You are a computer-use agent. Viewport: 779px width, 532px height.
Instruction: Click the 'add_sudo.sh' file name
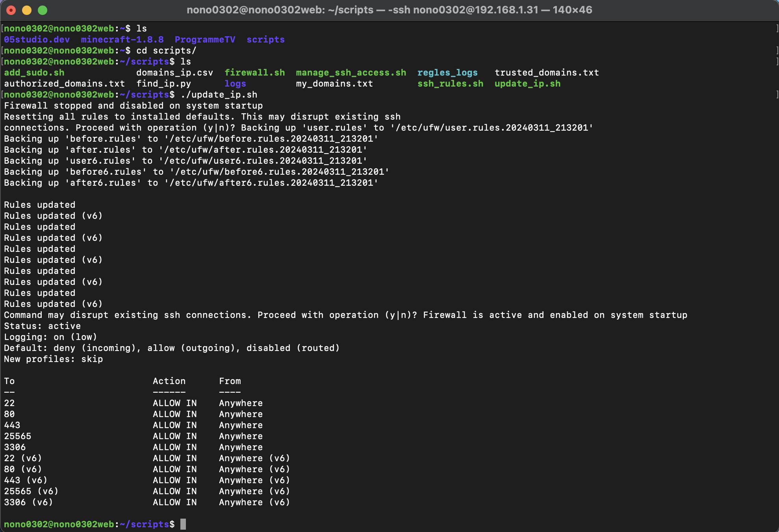pyautogui.click(x=34, y=72)
